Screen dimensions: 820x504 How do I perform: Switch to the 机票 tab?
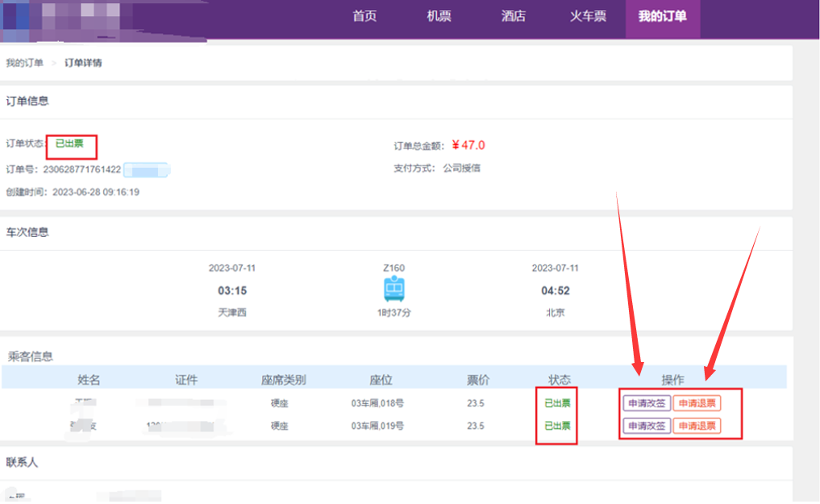439,17
